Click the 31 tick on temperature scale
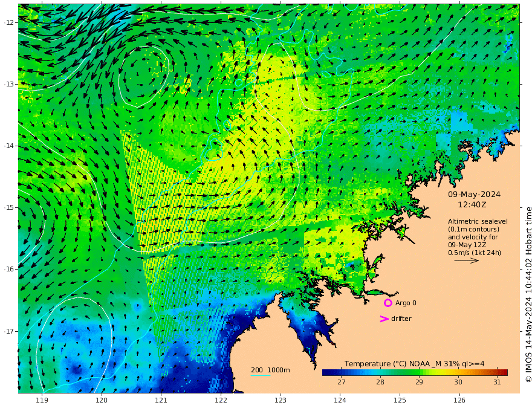Screen dimensions: 532x411 497,382
